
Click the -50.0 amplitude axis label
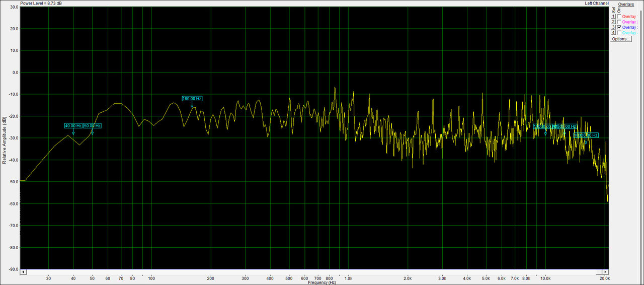(13, 182)
